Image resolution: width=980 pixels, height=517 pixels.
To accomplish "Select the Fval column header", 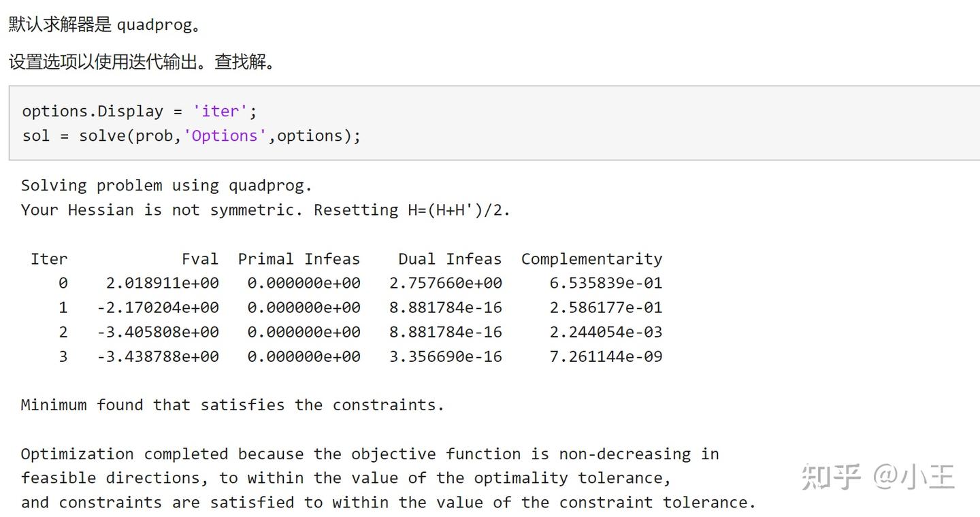I will coord(199,258).
